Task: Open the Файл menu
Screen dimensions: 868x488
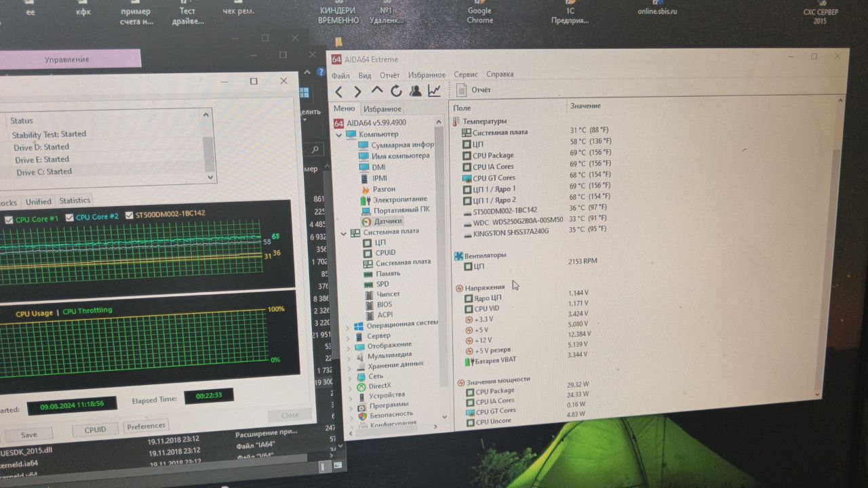Action: coord(340,75)
